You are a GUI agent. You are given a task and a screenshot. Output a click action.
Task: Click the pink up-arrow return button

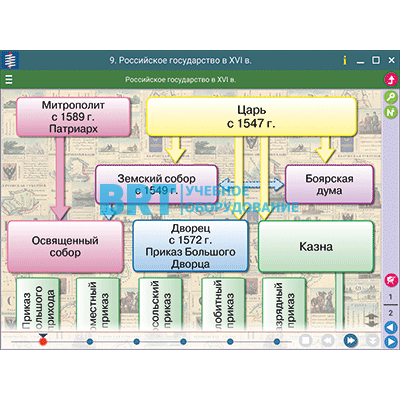tap(391, 79)
